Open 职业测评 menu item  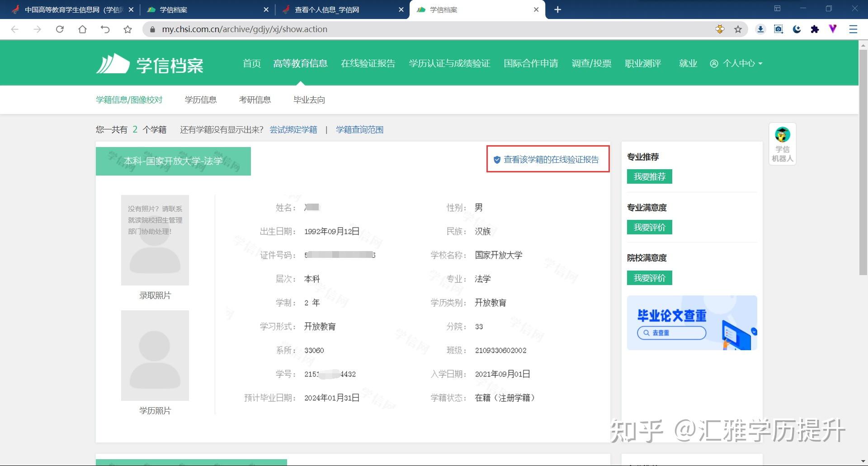click(643, 63)
